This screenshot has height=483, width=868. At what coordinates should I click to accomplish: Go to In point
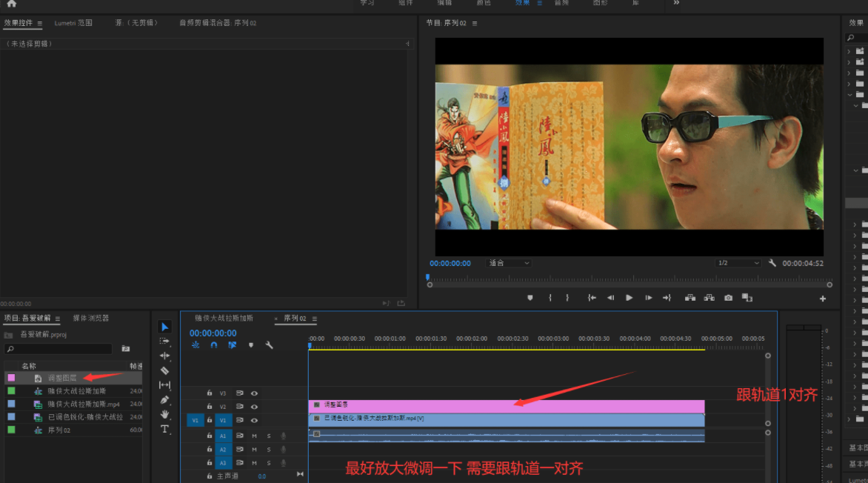pyautogui.click(x=592, y=298)
